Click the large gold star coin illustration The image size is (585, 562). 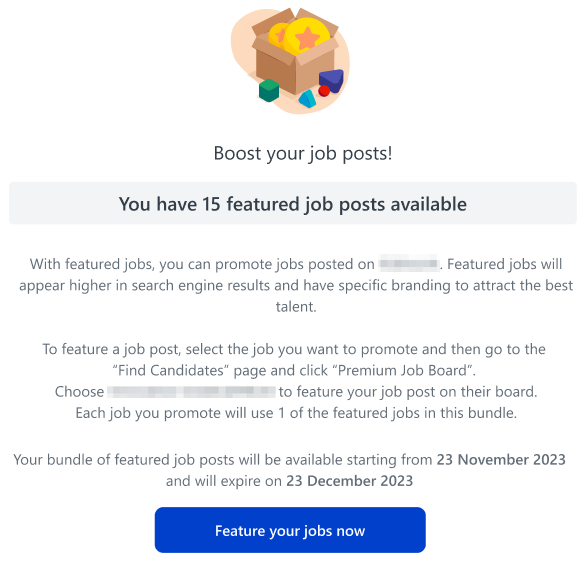(307, 37)
